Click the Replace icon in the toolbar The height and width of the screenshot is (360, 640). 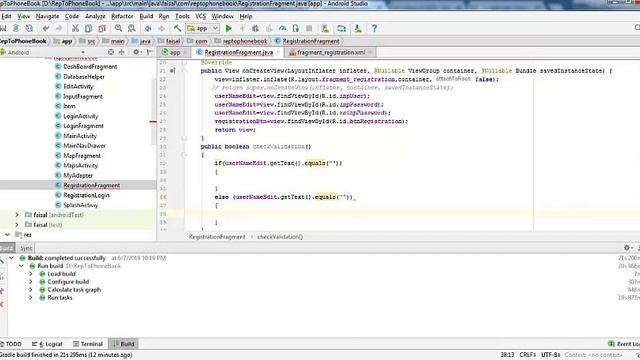click(131, 29)
